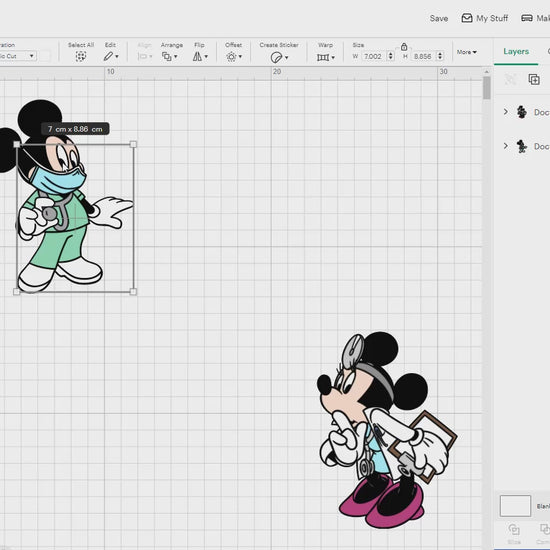This screenshot has width=550, height=550.
Task: Switch to the Layers tab
Action: 516,51
